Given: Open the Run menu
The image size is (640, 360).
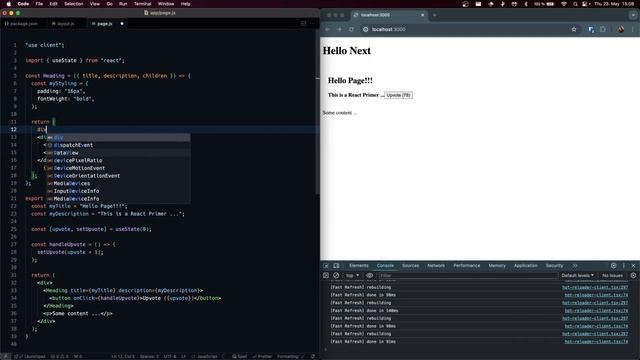Looking at the screenshot, I should tap(123, 4).
